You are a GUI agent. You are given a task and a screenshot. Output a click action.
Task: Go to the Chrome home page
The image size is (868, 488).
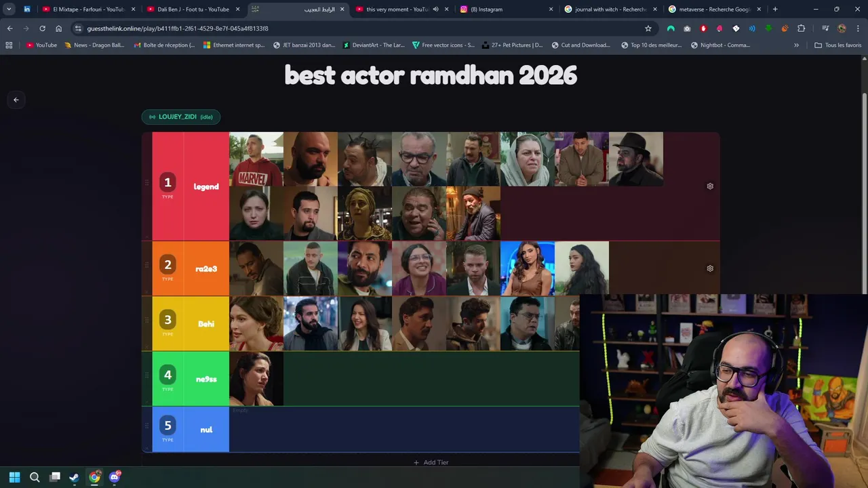click(58, 28)
